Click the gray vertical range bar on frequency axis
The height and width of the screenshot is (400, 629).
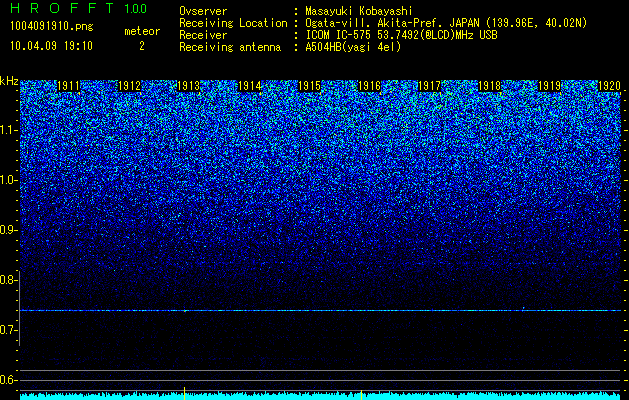pos(19,308)
